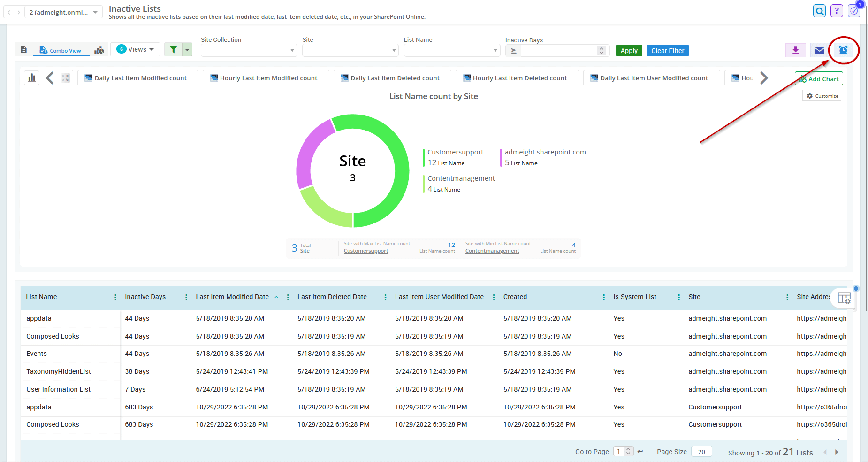Open the task status icon with badge
This screenshot has height=462, width=868.
tap(854, 11)
